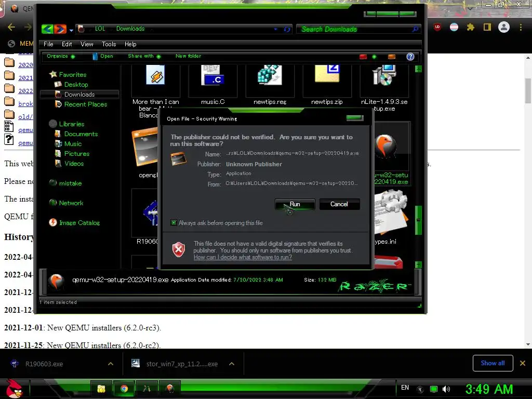The height and width of the screenshot is (399, 532).
Task: Select the More than I can bear file
Action: [x=155, y=75]
